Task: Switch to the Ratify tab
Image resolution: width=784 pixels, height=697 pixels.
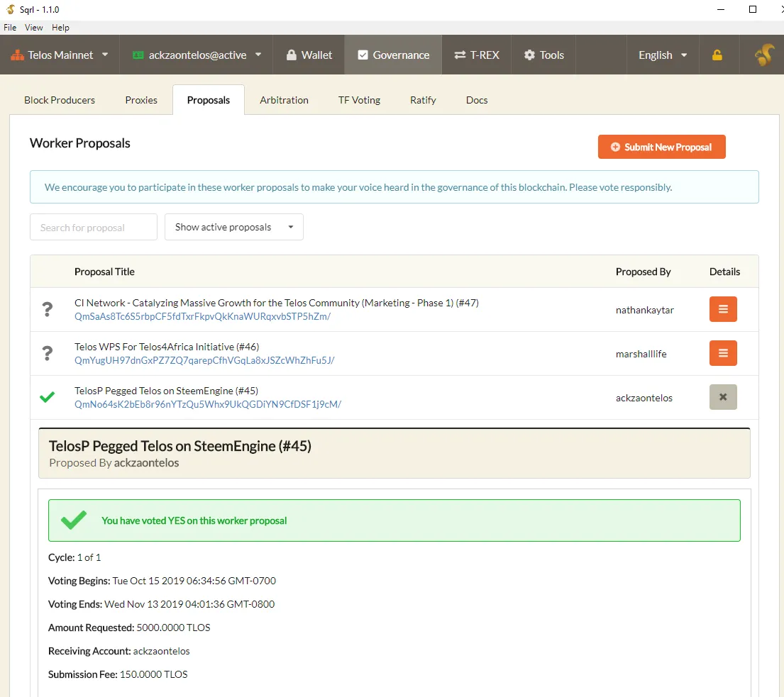Action: pos(423,100)
